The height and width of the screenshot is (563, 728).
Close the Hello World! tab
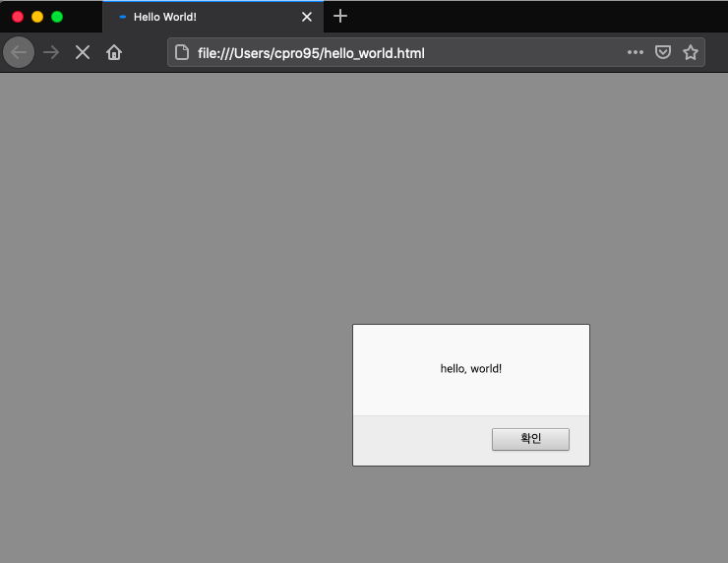(307, 17)
